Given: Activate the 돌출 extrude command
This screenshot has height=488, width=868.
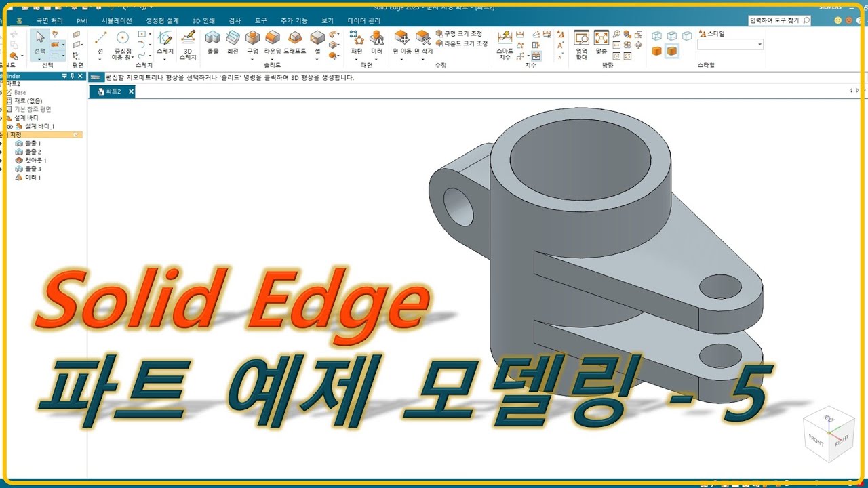Looking at the screenshot, I should [213, 42].
